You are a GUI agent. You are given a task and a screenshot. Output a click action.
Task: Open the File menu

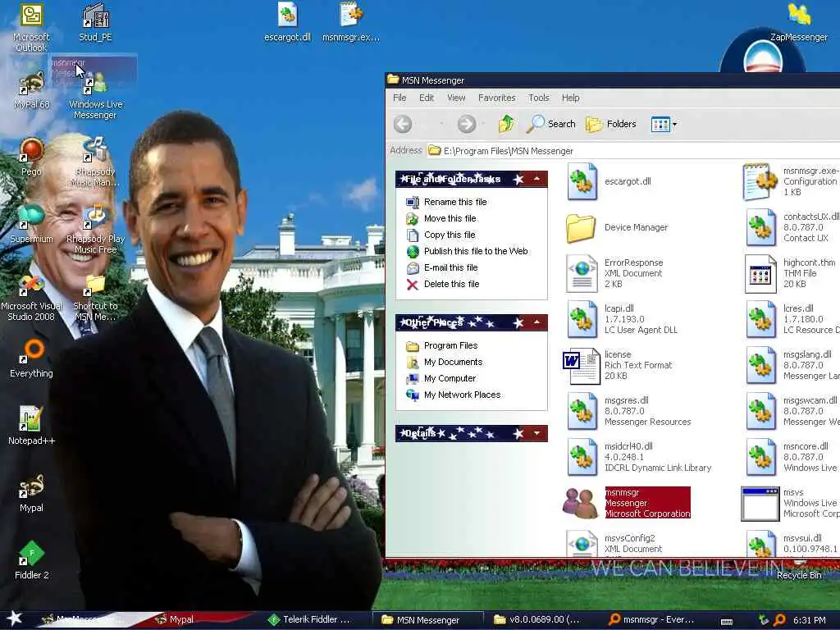click(x=399, y=98)
